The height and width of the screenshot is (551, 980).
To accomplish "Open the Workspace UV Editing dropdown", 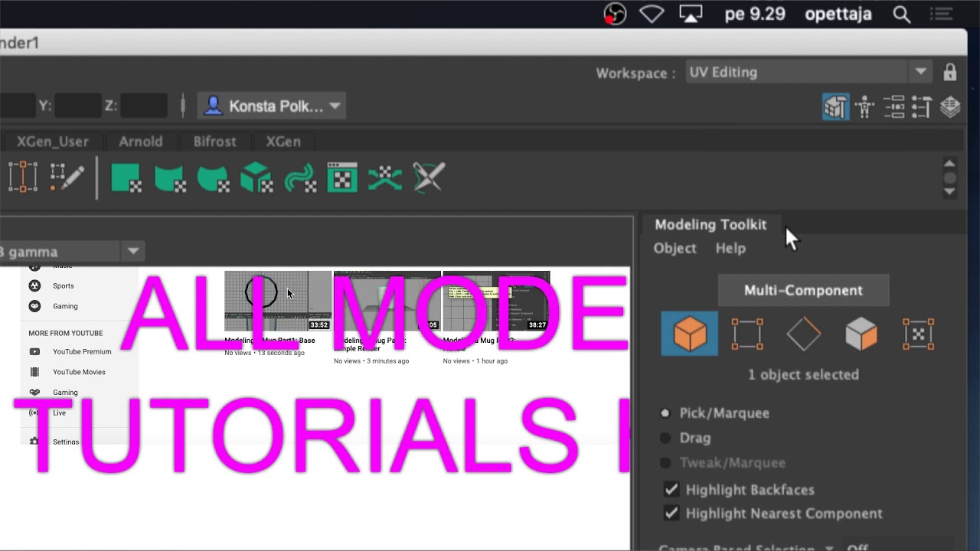I will pos(808,72).
